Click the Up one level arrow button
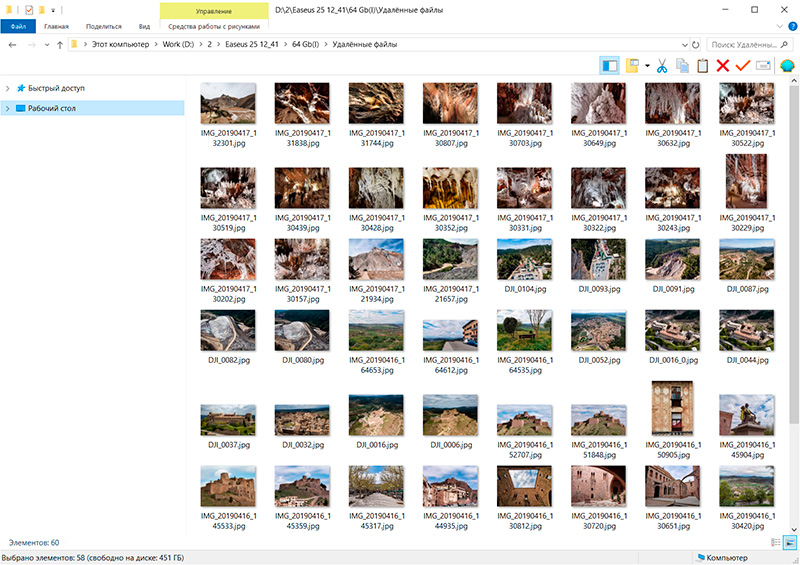800x565 pixels. pyautogui.click(x=60, y=45)
